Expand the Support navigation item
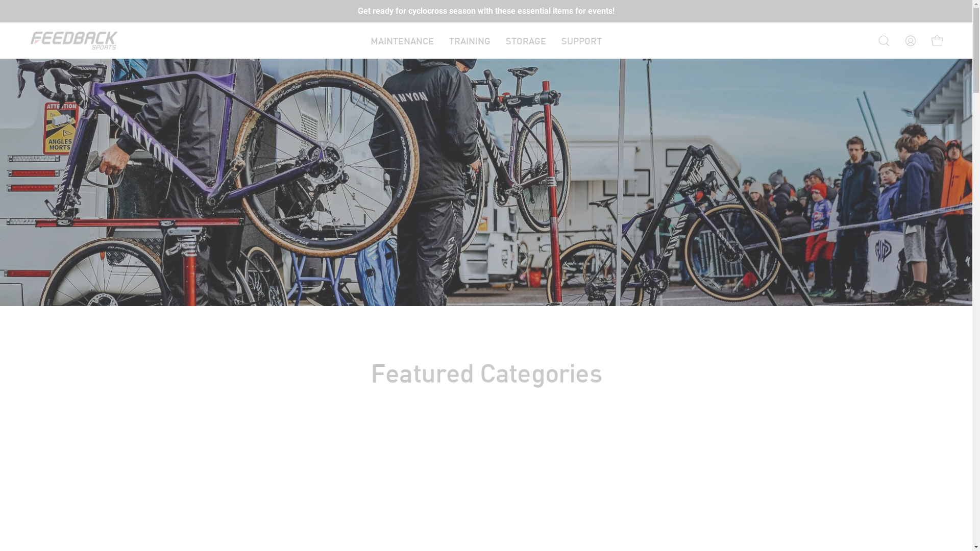This screenshot has height=551, width=980. click(x=581, y=41)
